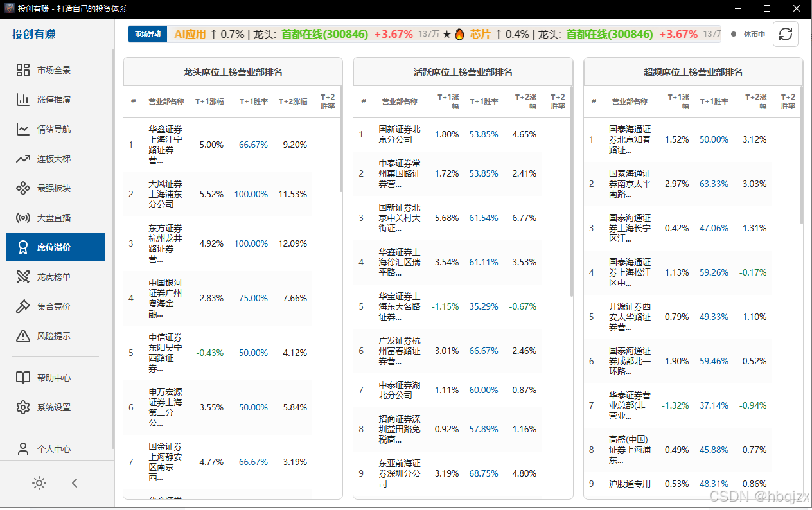Click the refresh icon button

tap(785, 34)
